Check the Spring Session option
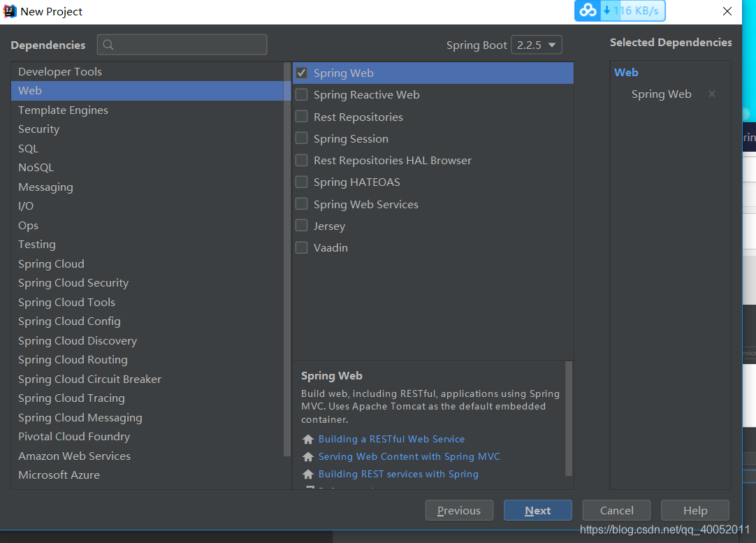 (301, 138)
